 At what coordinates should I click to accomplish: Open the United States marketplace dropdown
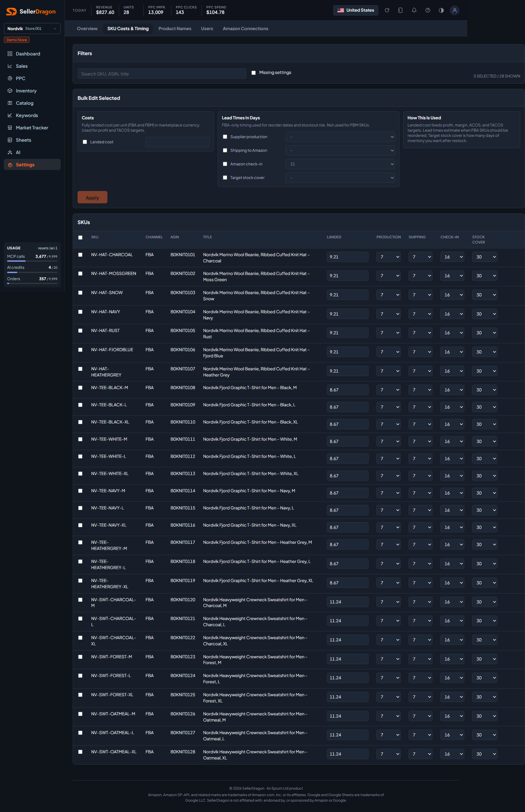coord(356,10)
